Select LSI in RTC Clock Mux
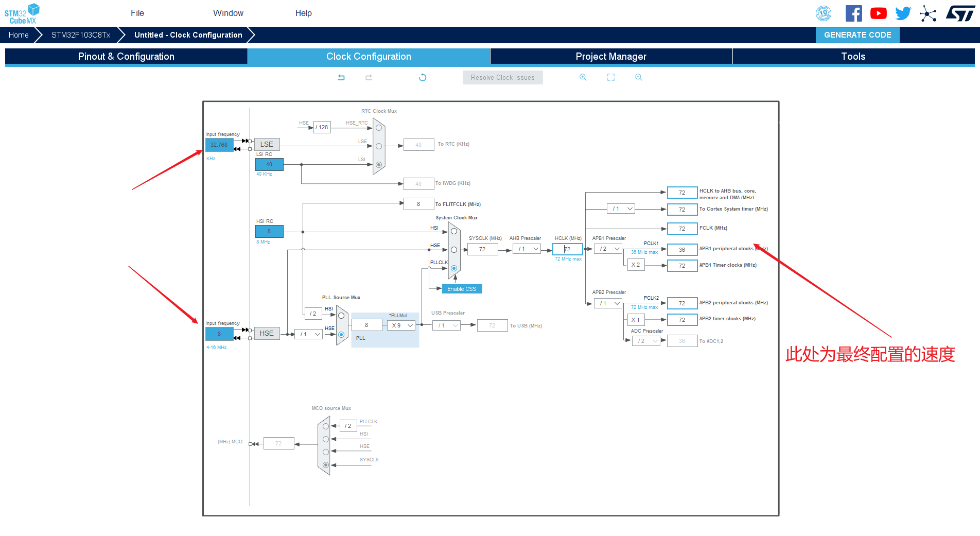980x536 pixels. click(x=379, y=165)
